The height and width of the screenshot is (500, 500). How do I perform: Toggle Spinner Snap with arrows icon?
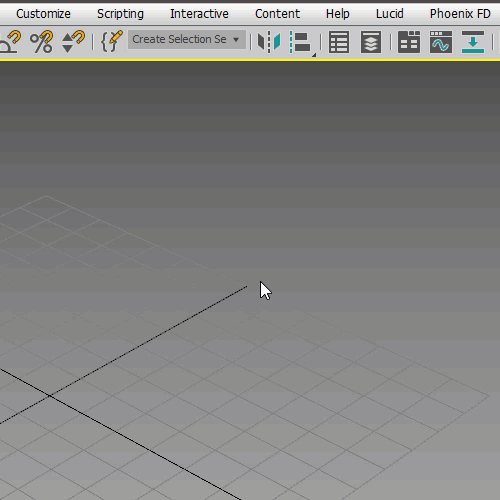pos(73,42)
